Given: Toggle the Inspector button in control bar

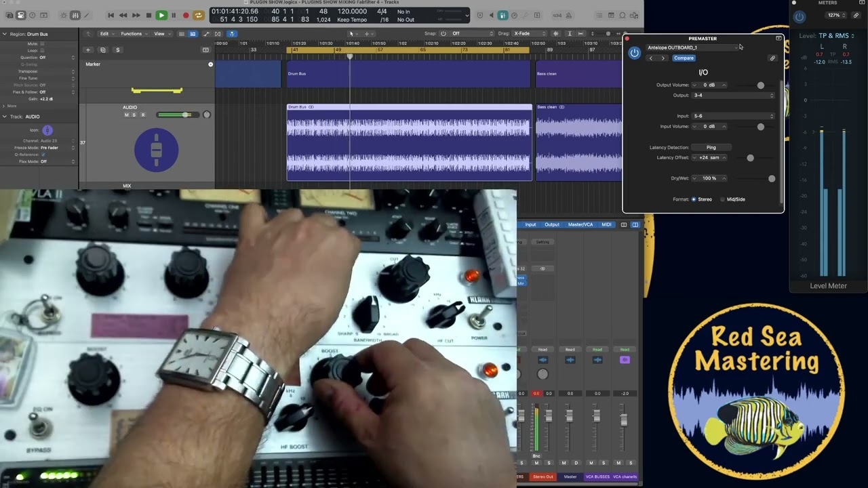Looking at the screenshot, I should [x=20, y=15].
